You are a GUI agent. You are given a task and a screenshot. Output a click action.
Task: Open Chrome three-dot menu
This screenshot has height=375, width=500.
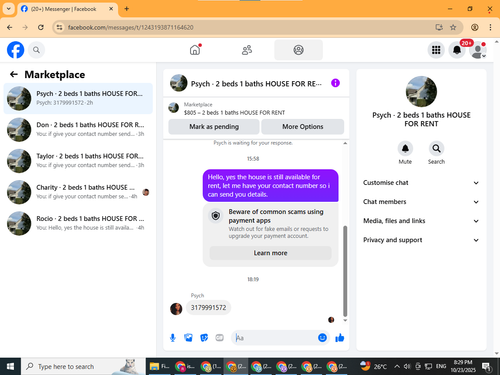(490, 27)
